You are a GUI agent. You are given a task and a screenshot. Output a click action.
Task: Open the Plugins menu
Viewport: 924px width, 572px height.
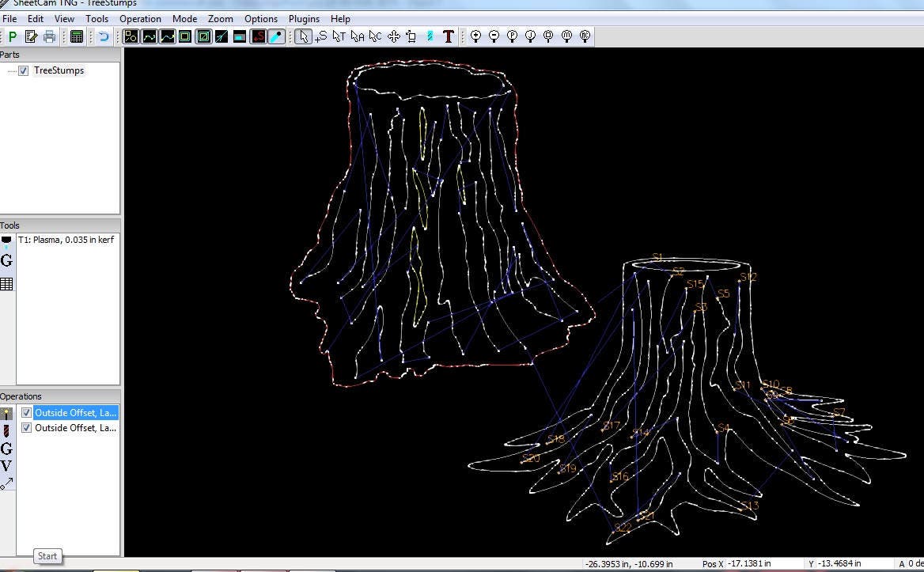click(304, 18)
